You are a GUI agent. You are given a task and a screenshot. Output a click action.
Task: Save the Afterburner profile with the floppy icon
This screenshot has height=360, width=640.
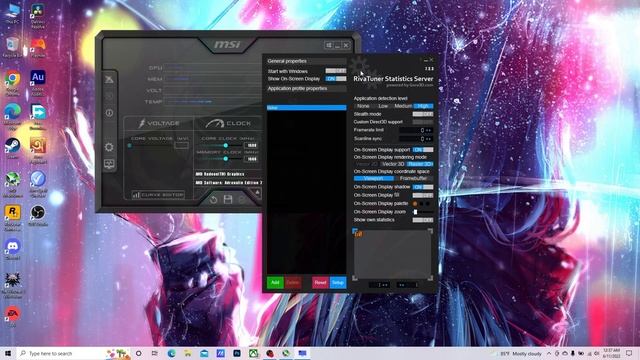coord(228,199)
